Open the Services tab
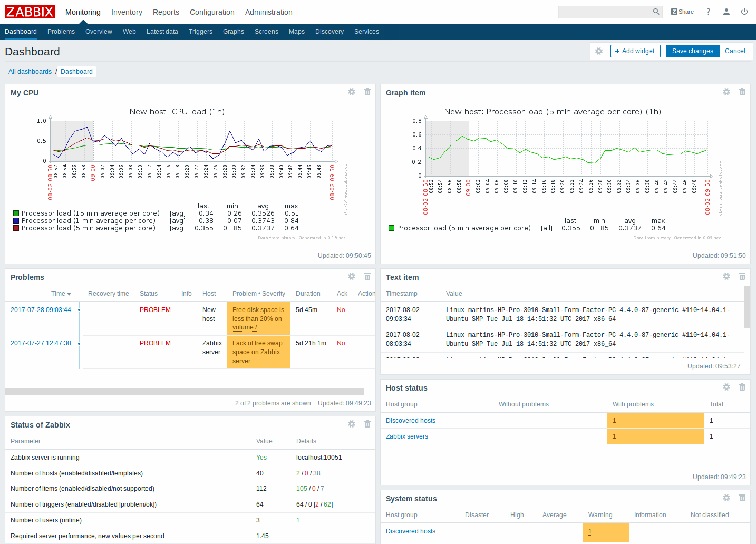The height and width of the screenshot is (544, 756). coord(366,32)
